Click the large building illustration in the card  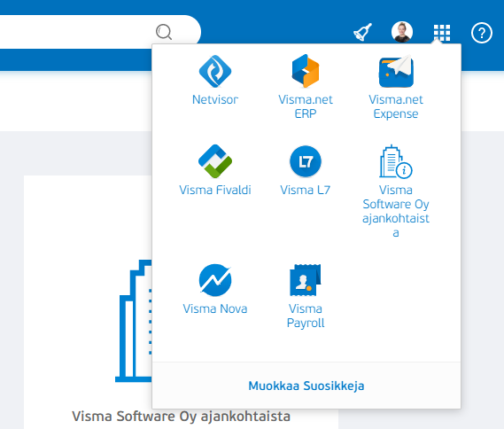[134, 321]
